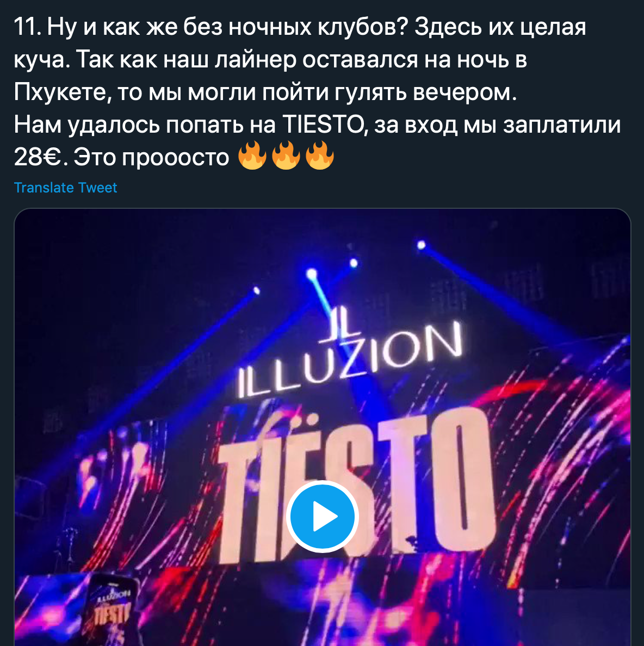Image resolution: width=644 pixels, height=646 pixels.
Task: Click the top-right spotlight in the video
Action: click(x=421, y=245)
